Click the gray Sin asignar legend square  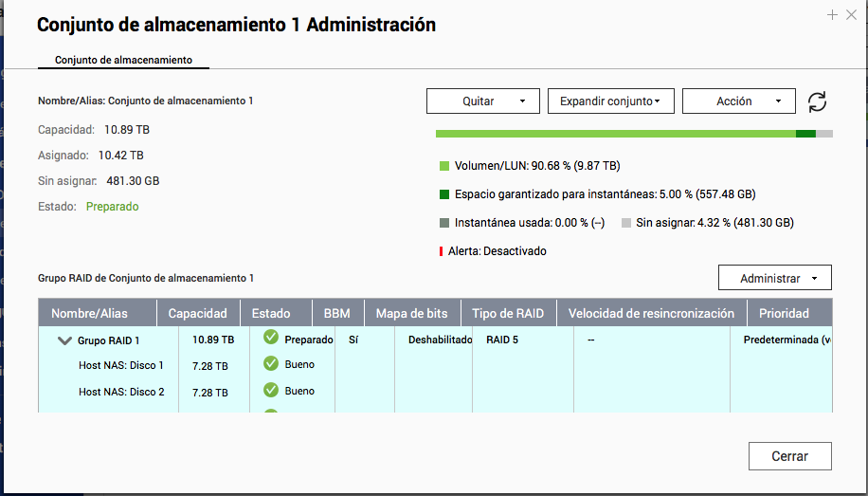click(x=626, y=223)
